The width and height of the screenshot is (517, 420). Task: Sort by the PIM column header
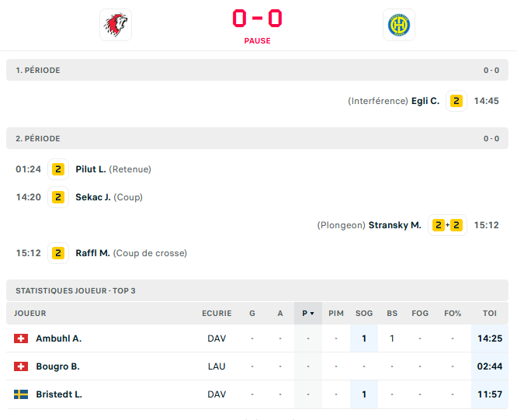(336, 314)
